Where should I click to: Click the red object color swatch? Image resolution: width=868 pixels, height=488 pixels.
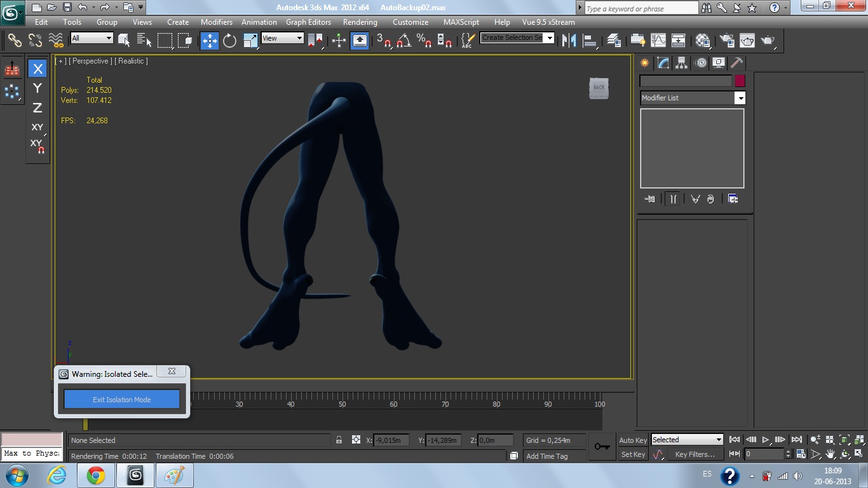(x=740, y=81)
